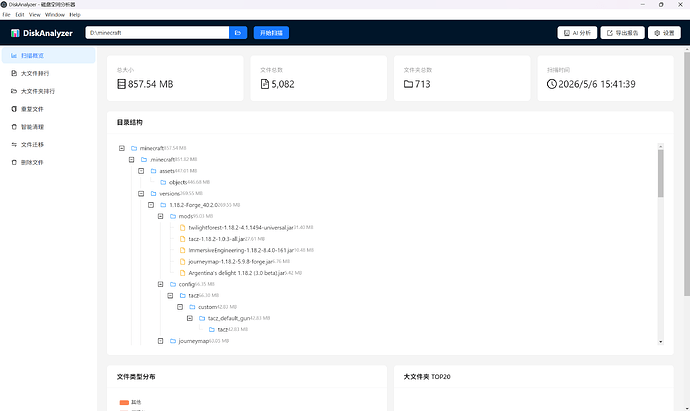Viewport: 690px width, 411px height.
Task: Click the folder icon of custom row
Action: click(192, 307)
